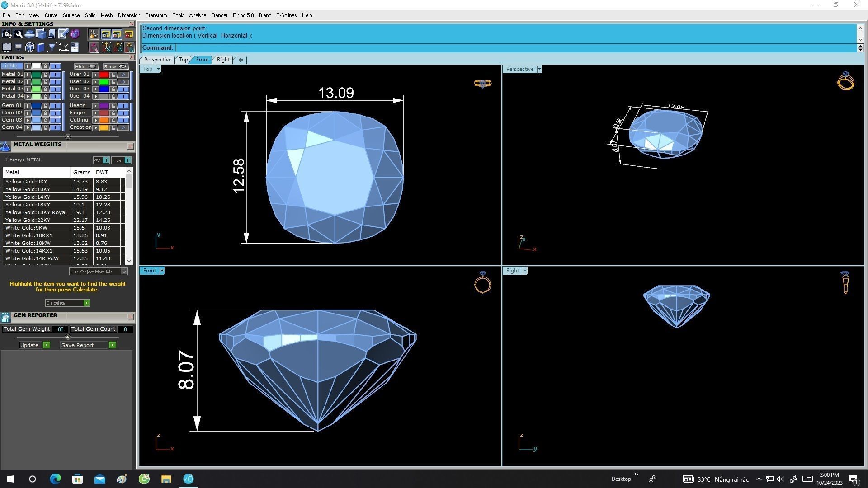Open the Gem Reporter panel icon
868x488 pixels.
pos(5,317)
